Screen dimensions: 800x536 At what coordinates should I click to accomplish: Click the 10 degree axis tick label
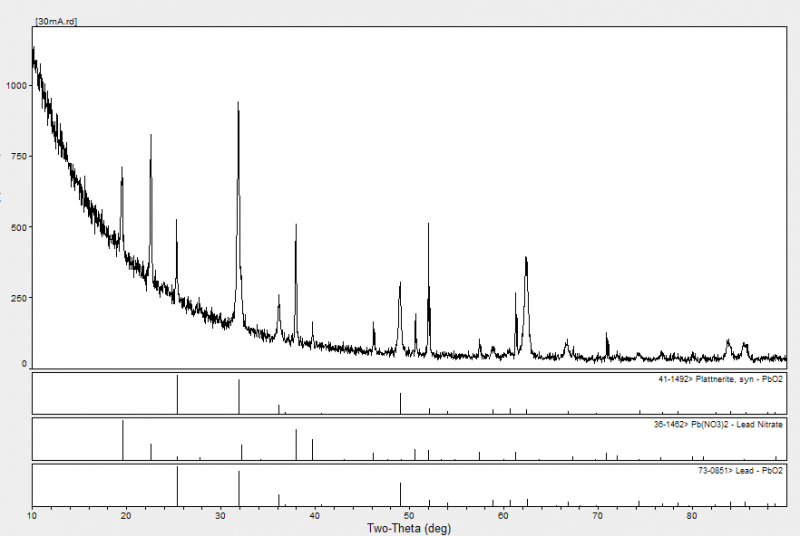pos(32,516)
